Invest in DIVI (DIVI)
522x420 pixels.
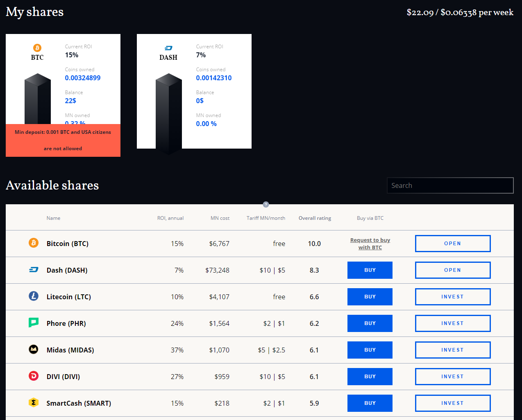pyautogui.click(x=453, y=377)
